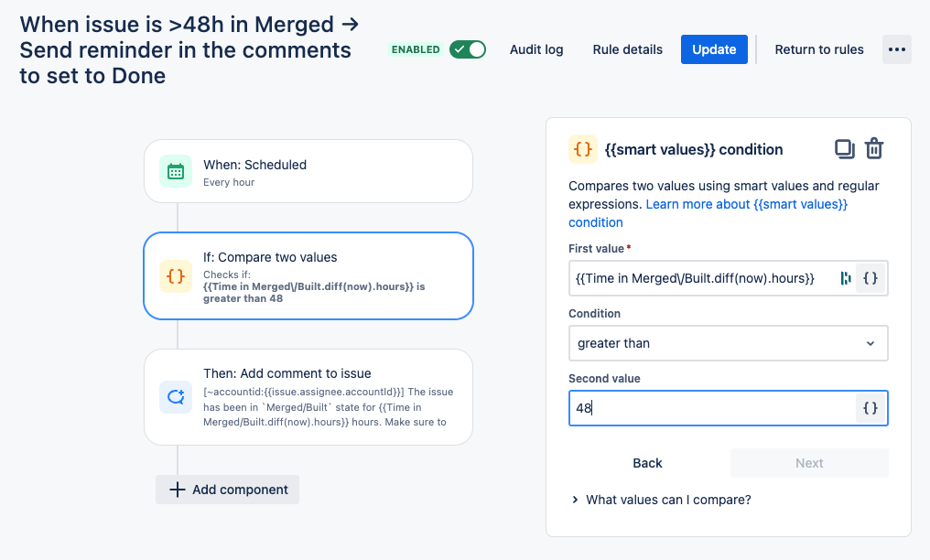Click the green bars icon in First value field
The height and width of the screenshot is (560, 930).
pyautogui.click(x=846, y=278)
